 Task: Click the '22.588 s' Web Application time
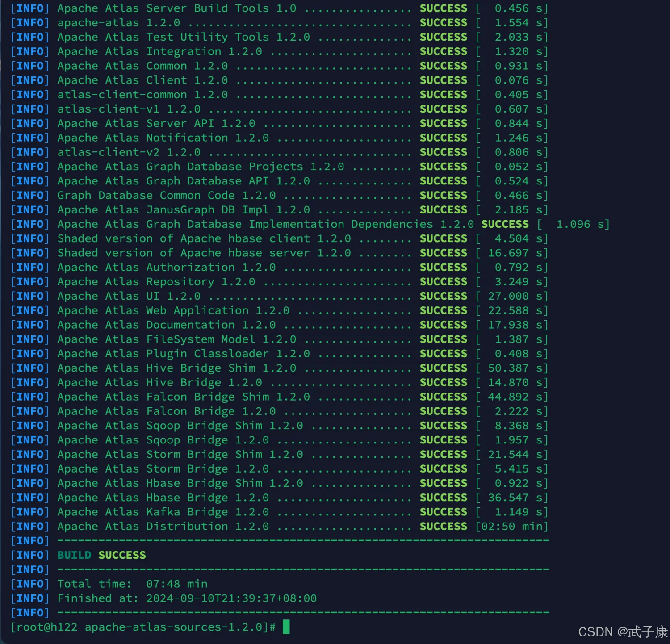pos(515,311)
